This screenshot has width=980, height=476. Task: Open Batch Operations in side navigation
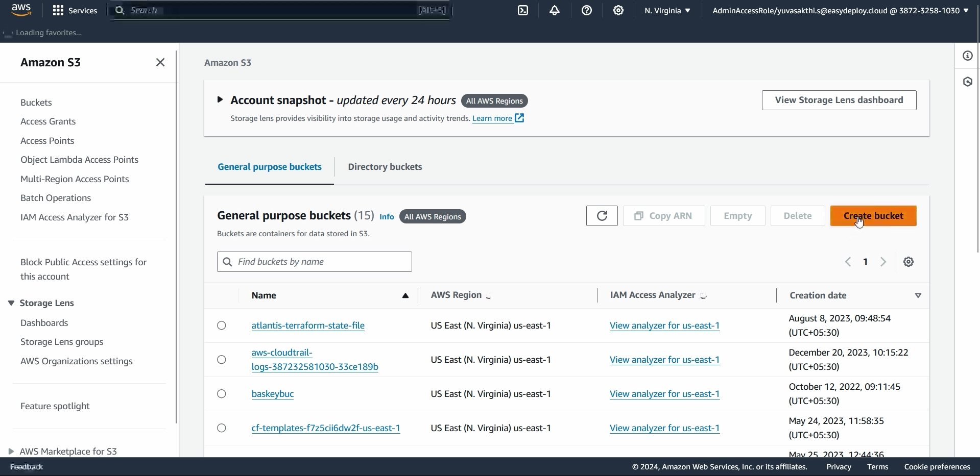(56, 198)
